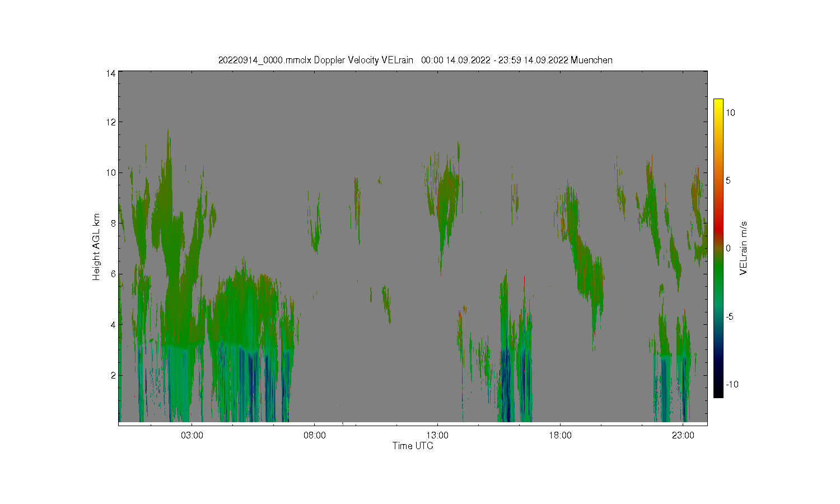Click the height tick label 2

pos(113,375)
